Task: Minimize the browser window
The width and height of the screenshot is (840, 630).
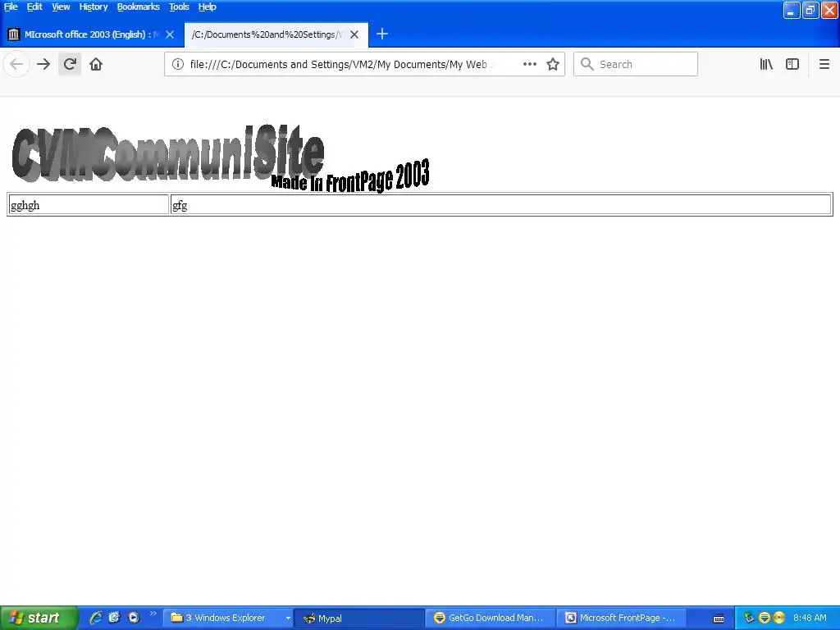Action: tap(792, 10)
